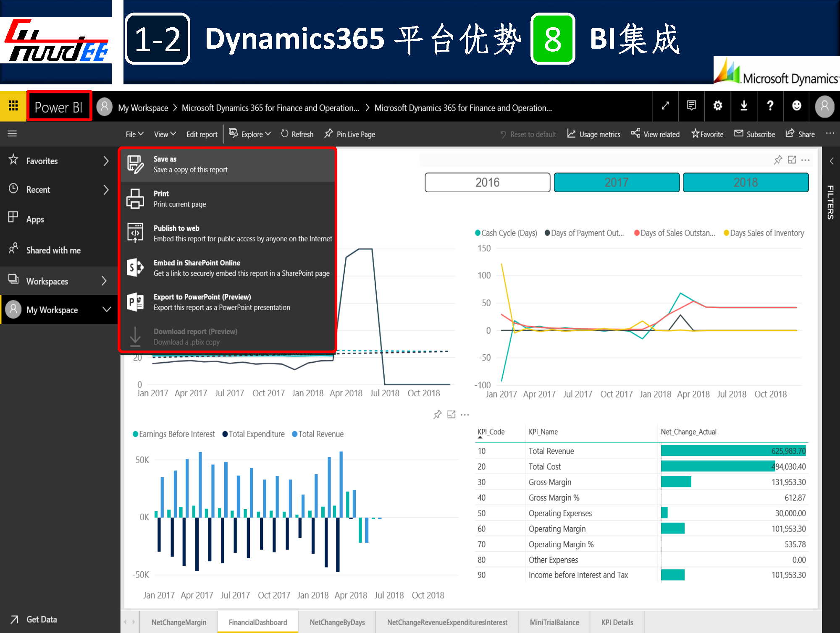
Task: Open the View dropdown menu
Action: [x=165, y=134]
